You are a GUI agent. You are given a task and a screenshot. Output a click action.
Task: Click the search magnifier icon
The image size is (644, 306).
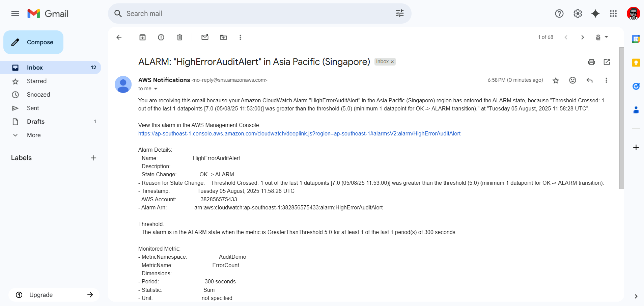(118, 14)
